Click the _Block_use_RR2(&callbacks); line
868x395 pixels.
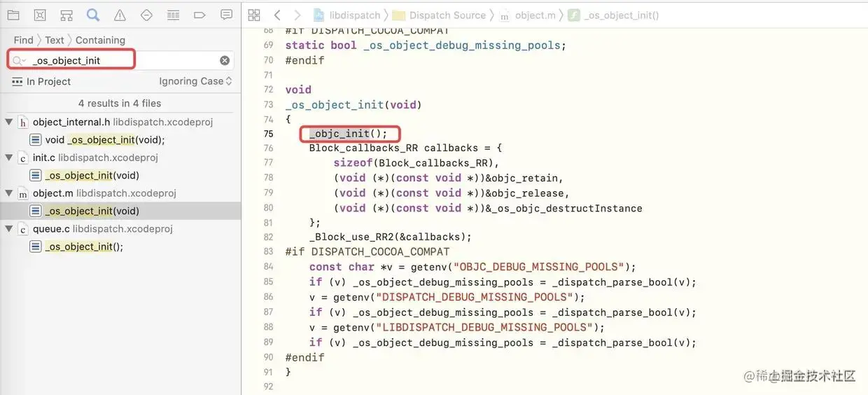391,237
